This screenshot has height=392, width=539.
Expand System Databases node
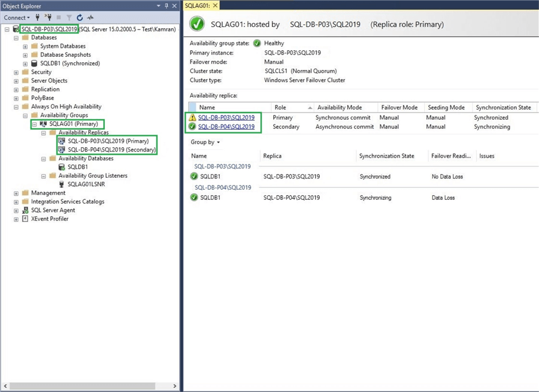(25, 47)
